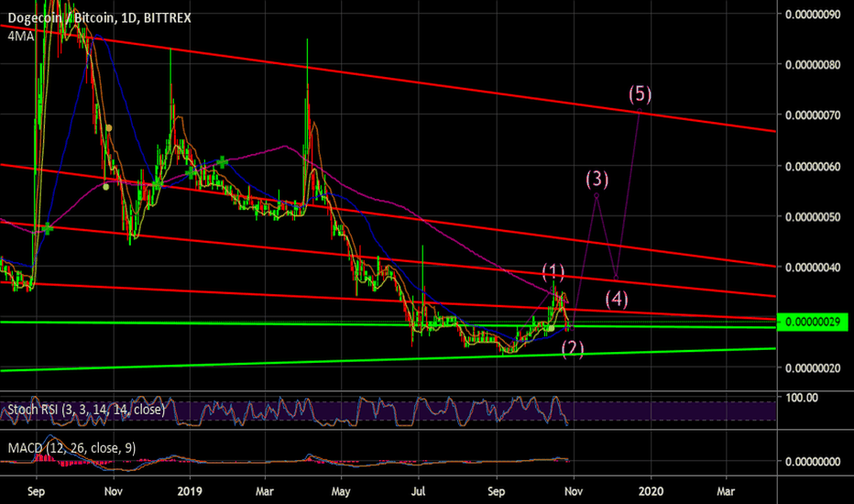This screenshot has height=504, width=854.
Task: Select the Stoch RSI (3, 3, 14, 14, close) label
Action: 86,410
